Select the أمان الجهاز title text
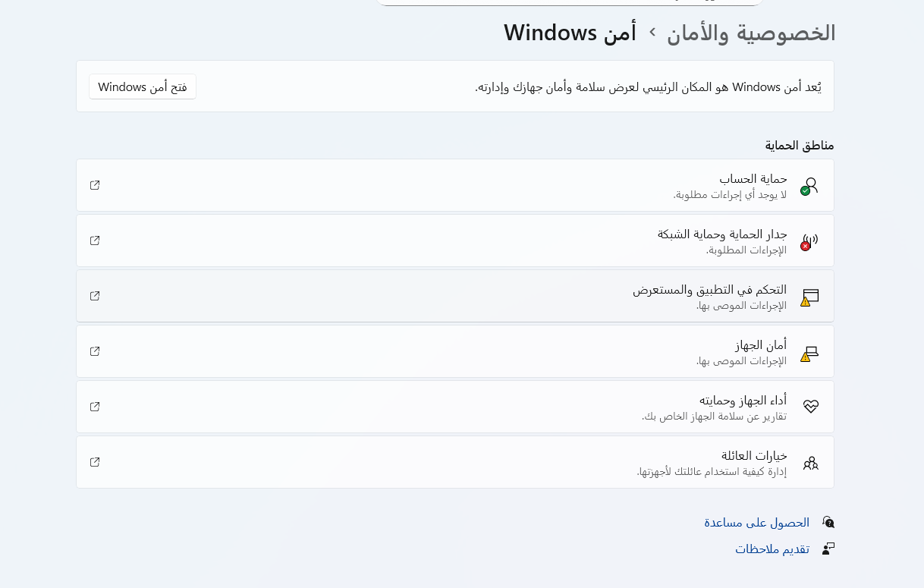 point(761,344)
